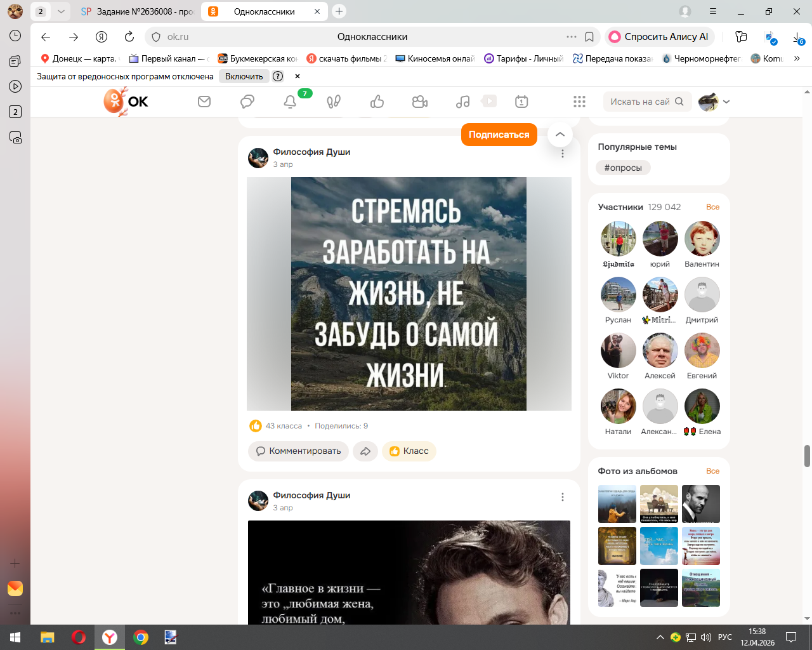812x650 pixels.
Task: Open Первый канал bookmark
Action: click(169, 58)
